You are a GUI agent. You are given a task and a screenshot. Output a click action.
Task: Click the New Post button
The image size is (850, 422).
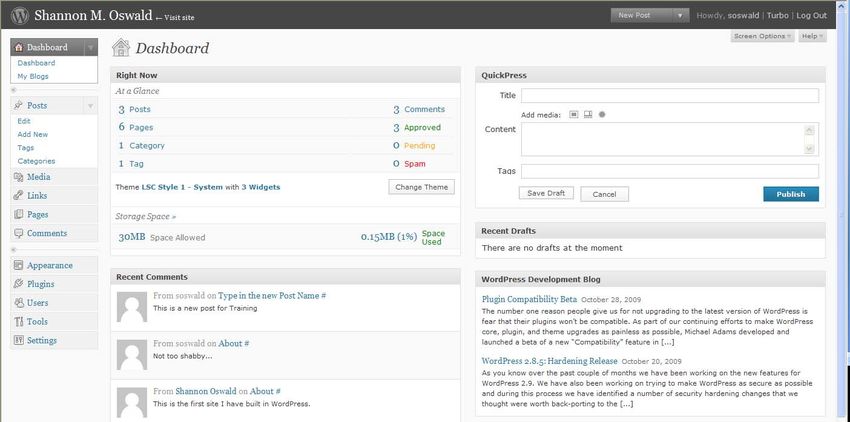tap(642, 15)
